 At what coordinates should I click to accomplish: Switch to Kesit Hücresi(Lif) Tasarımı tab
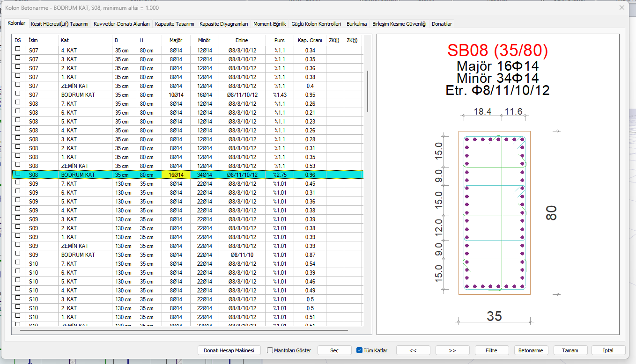point(59,24)
